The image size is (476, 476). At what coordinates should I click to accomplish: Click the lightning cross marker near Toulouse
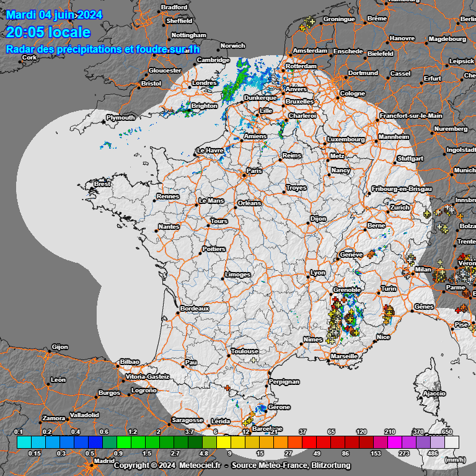point(253,359)
